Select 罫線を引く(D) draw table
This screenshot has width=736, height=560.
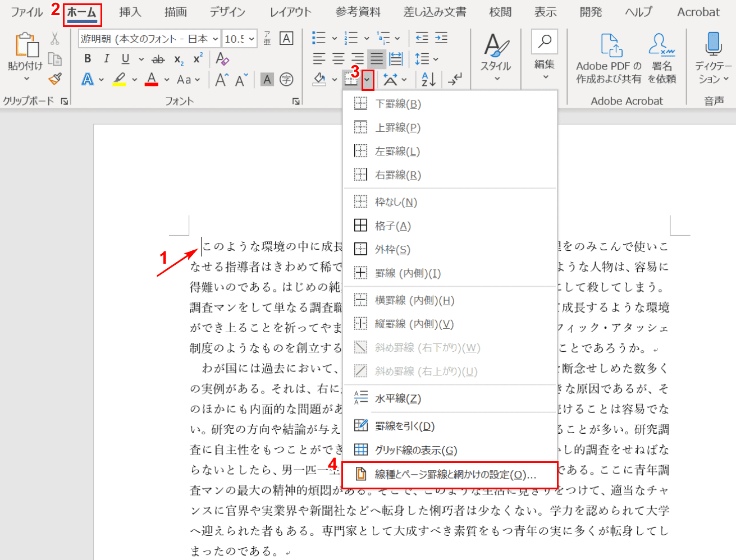[450, 426]
